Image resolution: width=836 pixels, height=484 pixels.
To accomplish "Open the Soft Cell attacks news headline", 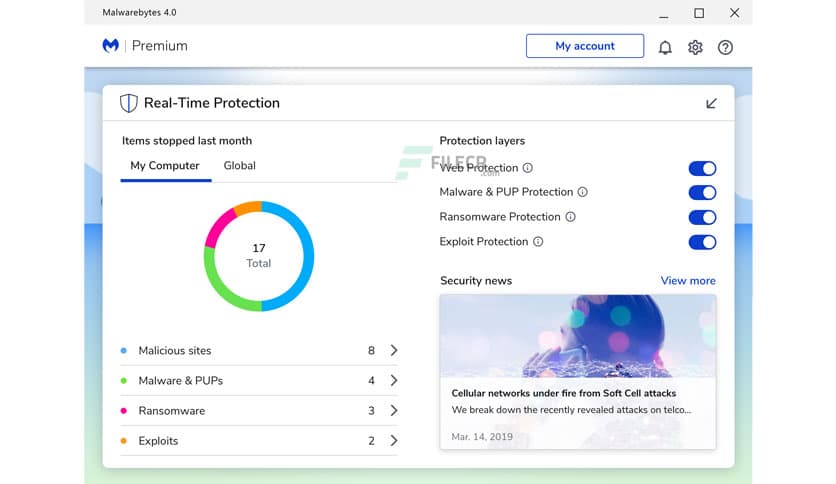I will pyautogui.click(x=564, y=393).
